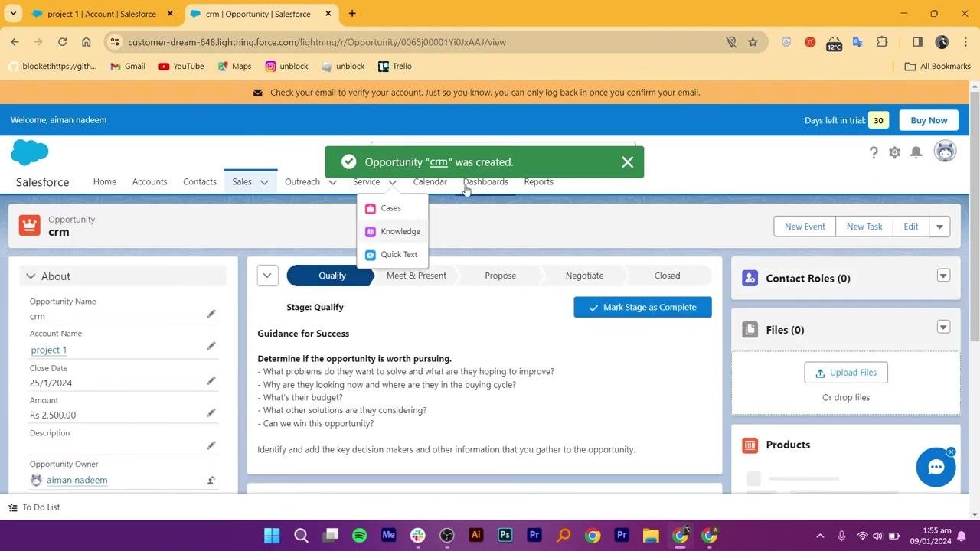The image size is (980, 551).
Task: Click the Cases menu icon
Action: coord(371,208)
